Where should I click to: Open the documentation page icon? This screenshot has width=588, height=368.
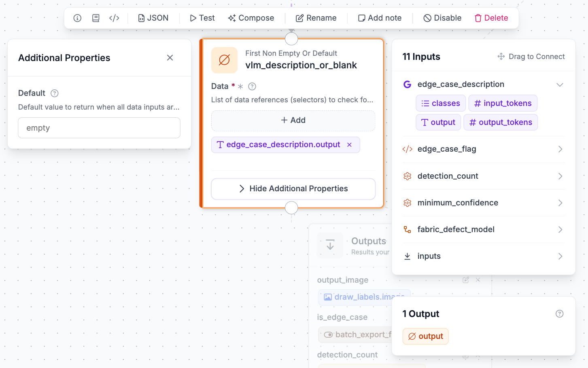tap(96, 18)
